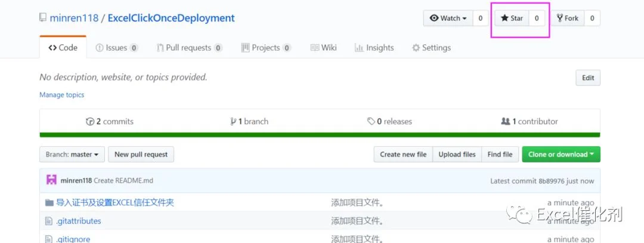Click the bar graph icon on Insights tab
This screenshot has height=243, width=644.
point(359,48)
